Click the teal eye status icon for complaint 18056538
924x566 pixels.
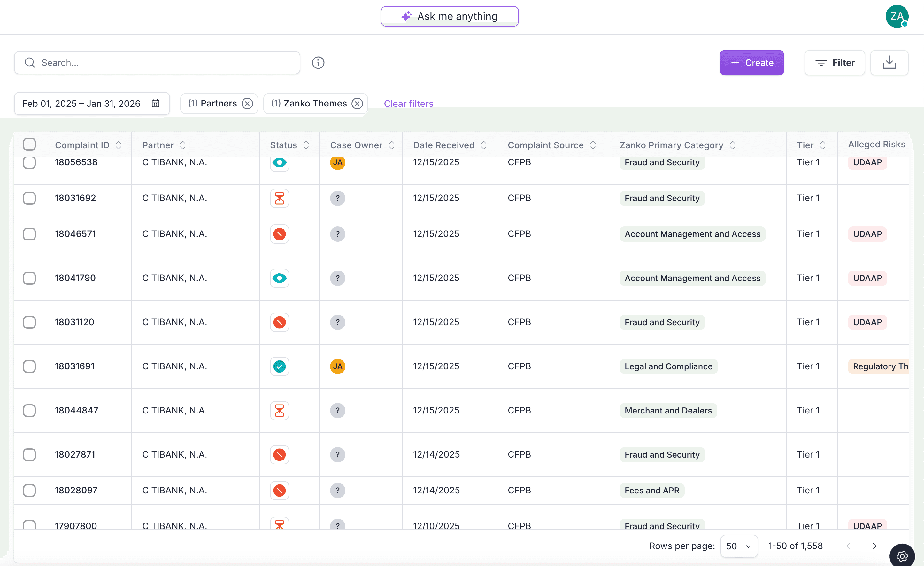[279, 163]
